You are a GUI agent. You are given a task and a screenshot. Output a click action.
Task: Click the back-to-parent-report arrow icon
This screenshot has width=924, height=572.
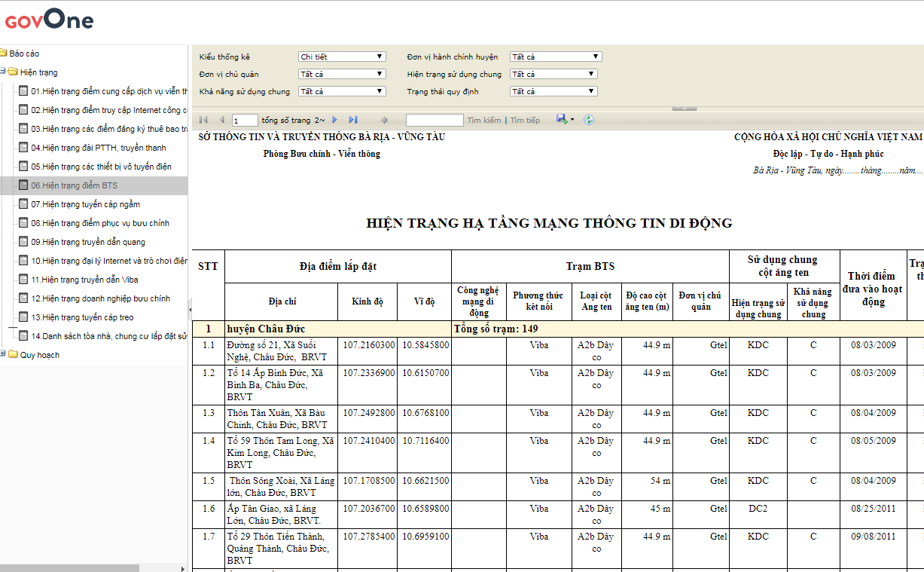point(384,120)
